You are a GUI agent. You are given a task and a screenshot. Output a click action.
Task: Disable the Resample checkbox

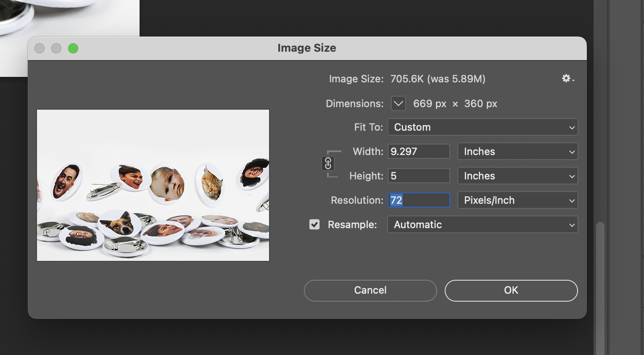click(x=314, y=224)
